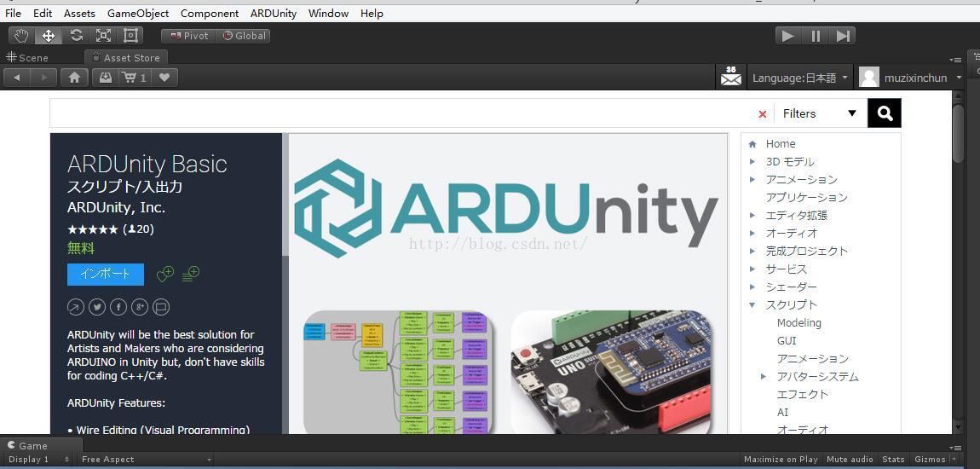Go back in Asset Store

click(x=17, y=78)
